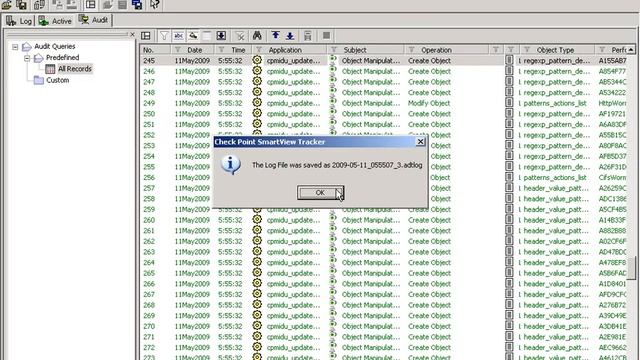Image resolution: width=640 pixels, height=360 pixels.
Task: Click the Active tab icon
Action: click(x=44, y=21)
